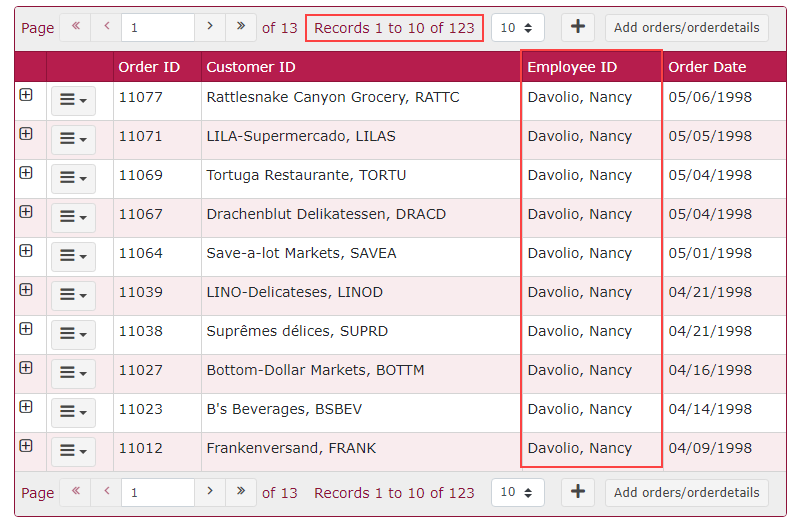798x528 pixels.
Task: Open the row menu for order 11064
Action: 73,256
